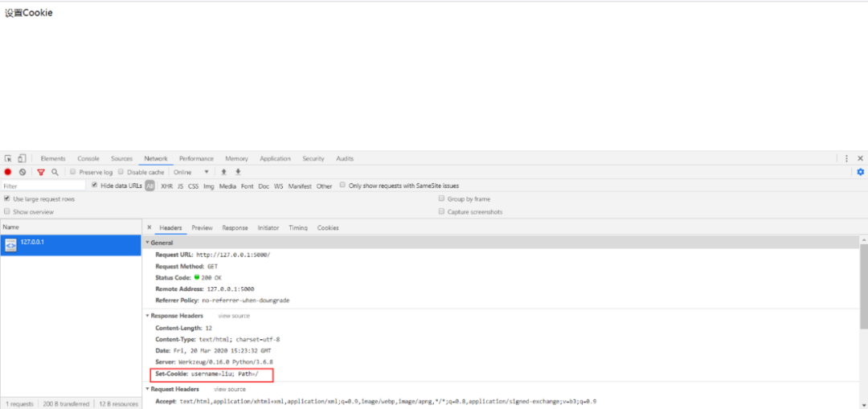Open the Timing detail tab
The height and width of the screenshot is (409, 868).
(298, 227)
